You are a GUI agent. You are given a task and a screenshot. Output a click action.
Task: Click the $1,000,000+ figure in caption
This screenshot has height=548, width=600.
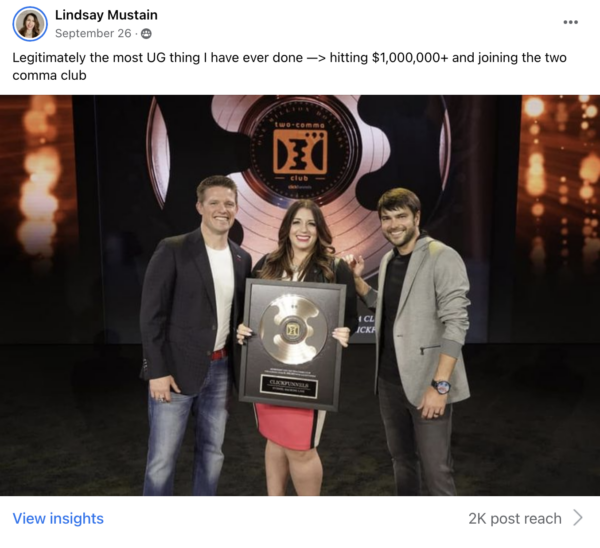click(x=409, y=58)
